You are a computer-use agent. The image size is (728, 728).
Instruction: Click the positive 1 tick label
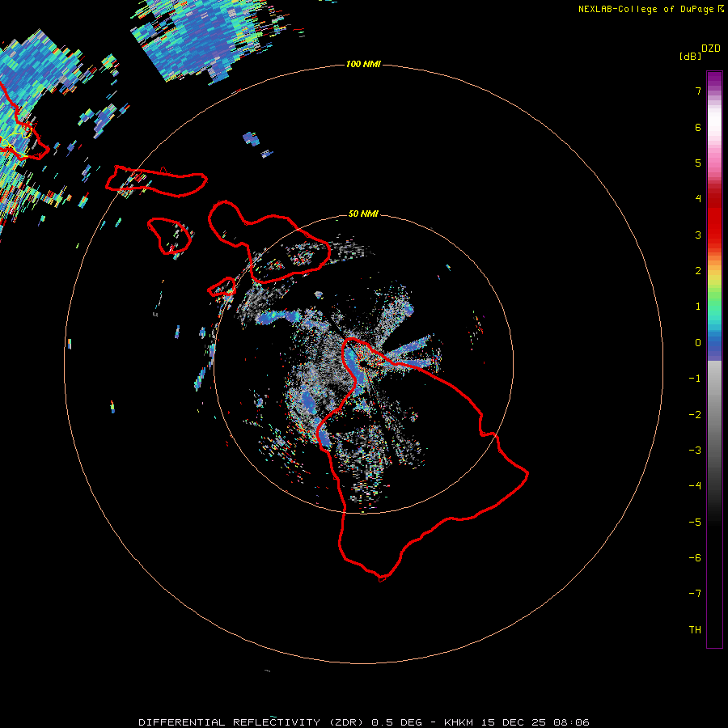[698, 307]
